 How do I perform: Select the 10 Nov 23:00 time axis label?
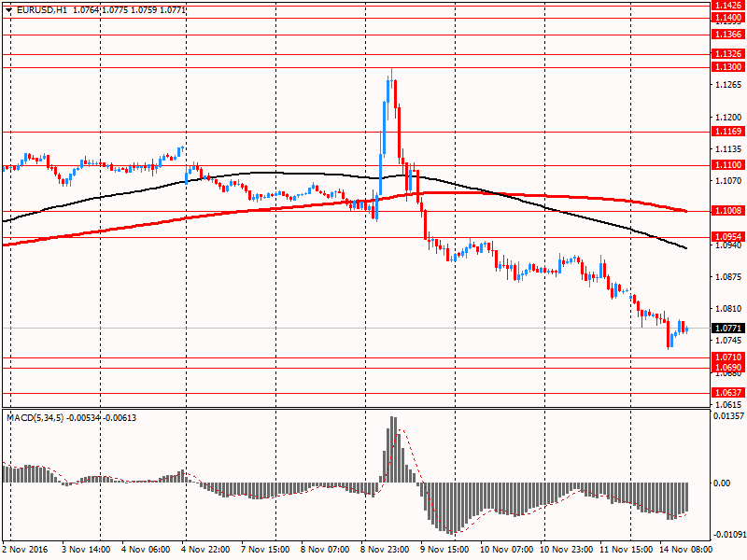pyautogui.click(x=567, y=550)
